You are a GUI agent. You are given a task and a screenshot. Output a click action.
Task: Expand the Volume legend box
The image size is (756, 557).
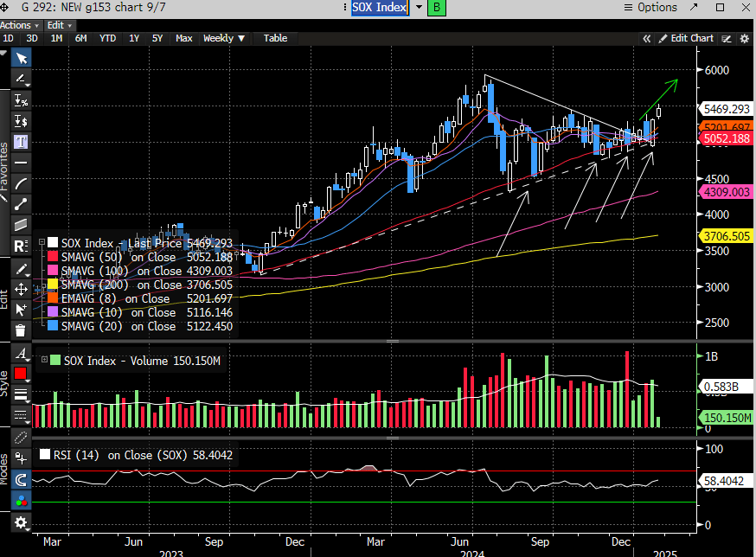(x=44, y=359)
